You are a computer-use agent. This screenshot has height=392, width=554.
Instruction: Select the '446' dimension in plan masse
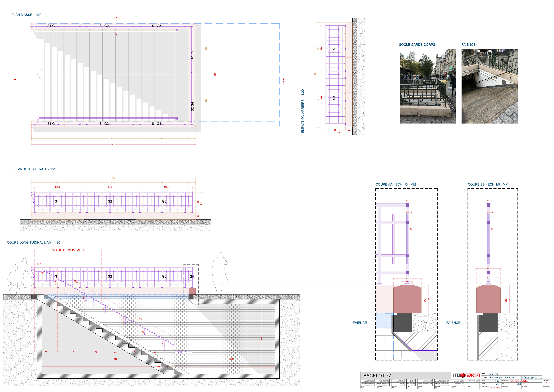[215, 75]
